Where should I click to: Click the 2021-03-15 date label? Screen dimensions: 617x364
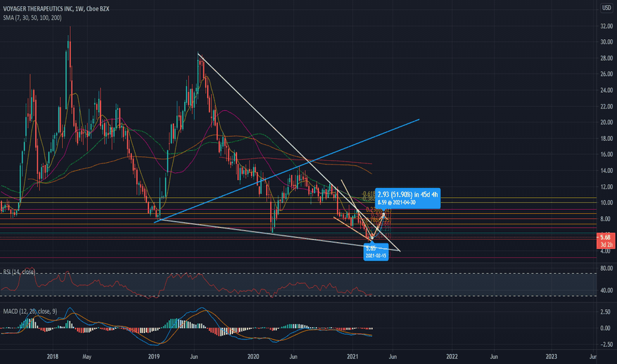coord(376,255)
